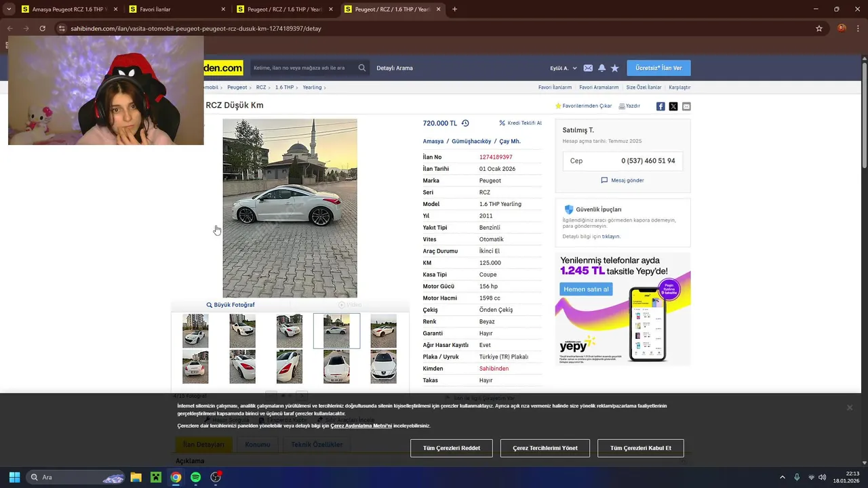Click the Ücretsiz İlan Ver button
The width and height of the screenshot is (868, 488).
[658, 68]
